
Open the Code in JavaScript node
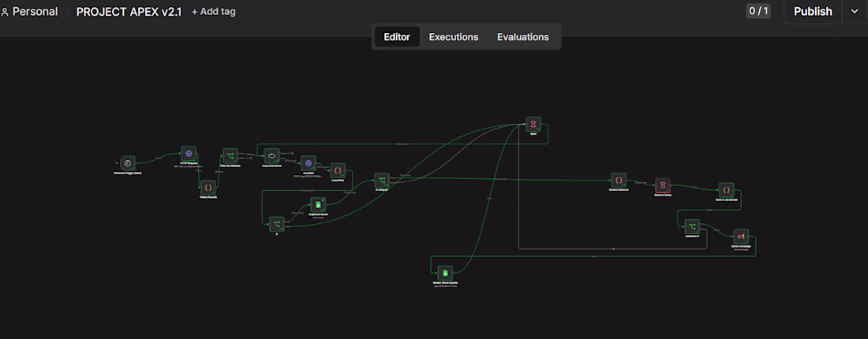click(x=726, y=190)
